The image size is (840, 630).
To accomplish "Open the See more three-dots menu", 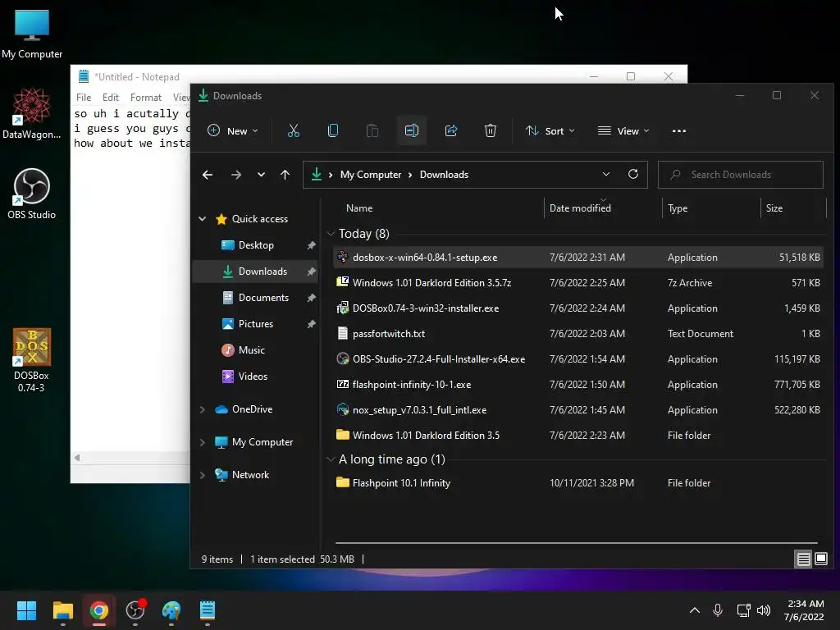I will 678,130.
